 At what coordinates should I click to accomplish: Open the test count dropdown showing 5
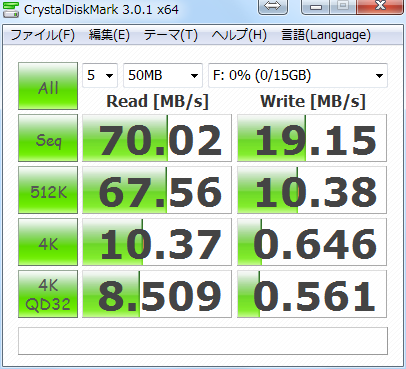coord(100,76)
